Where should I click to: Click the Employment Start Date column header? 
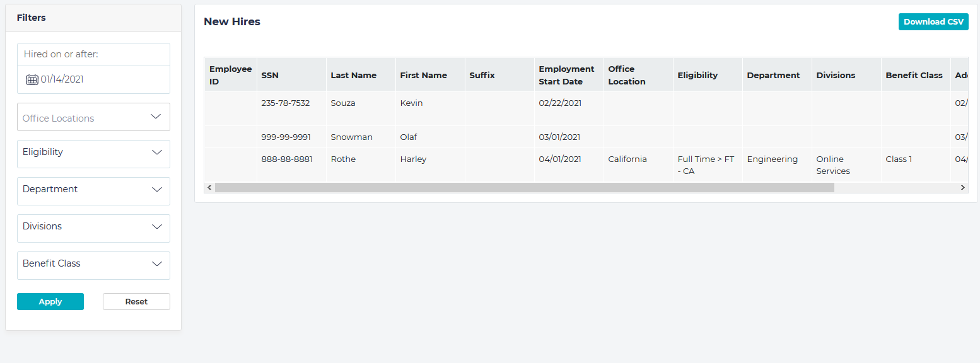coord(566,76)
